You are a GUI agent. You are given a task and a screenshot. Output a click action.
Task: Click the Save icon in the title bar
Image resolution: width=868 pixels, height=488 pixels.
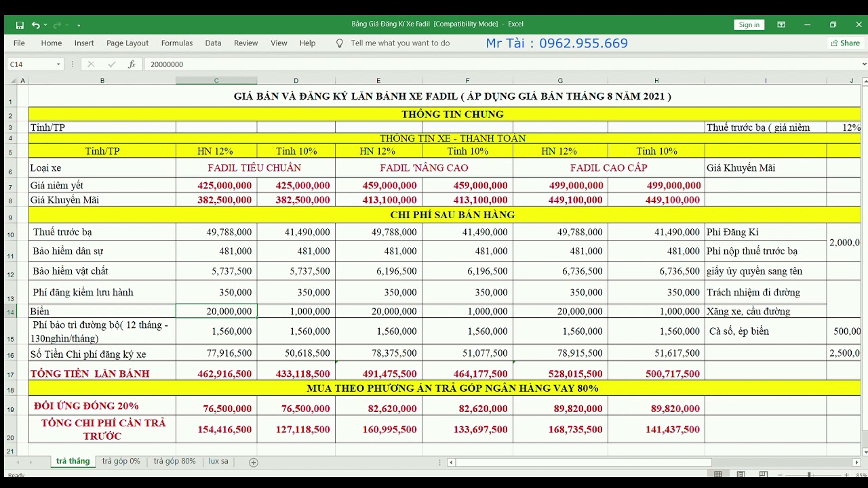click(x=20, y=25)
